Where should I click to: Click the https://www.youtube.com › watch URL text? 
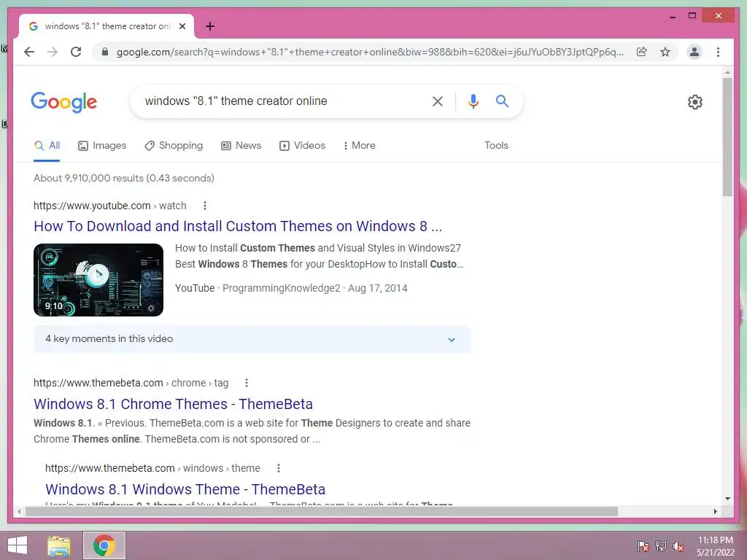110,206
